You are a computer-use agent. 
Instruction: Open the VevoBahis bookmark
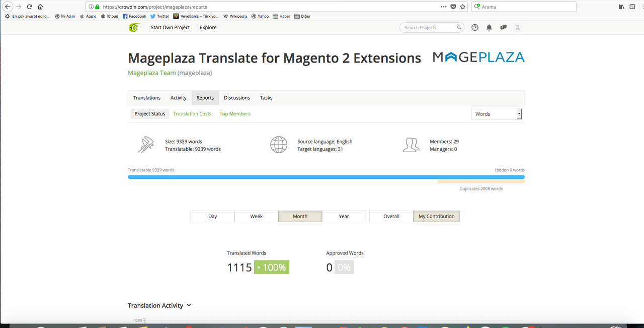click(196, 16)
